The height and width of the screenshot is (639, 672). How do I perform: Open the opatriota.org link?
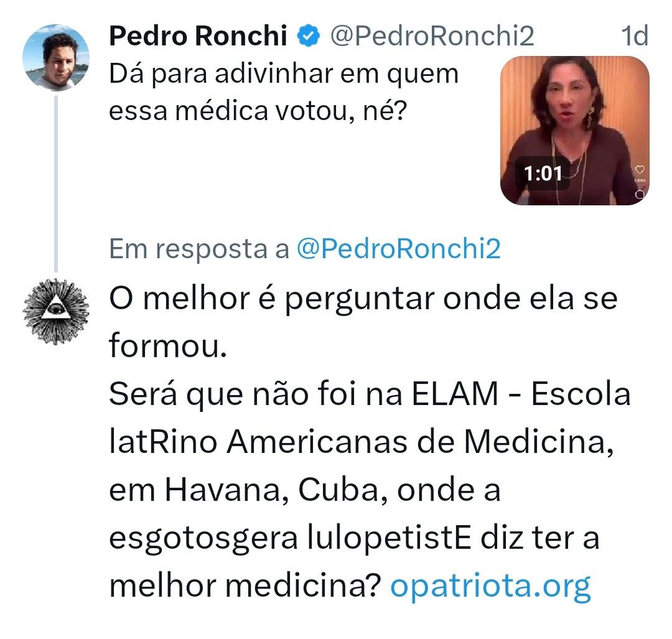click(490, 585)
